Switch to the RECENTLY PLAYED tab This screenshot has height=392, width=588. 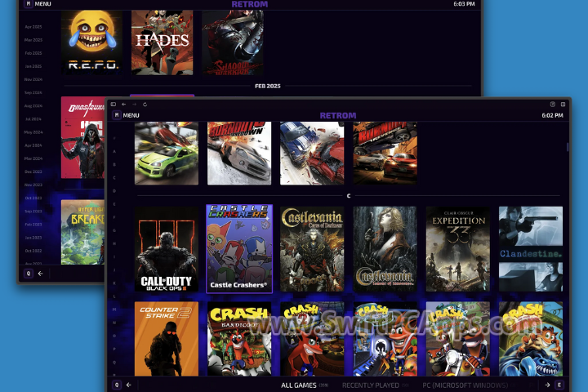click(x=376, y=385)
